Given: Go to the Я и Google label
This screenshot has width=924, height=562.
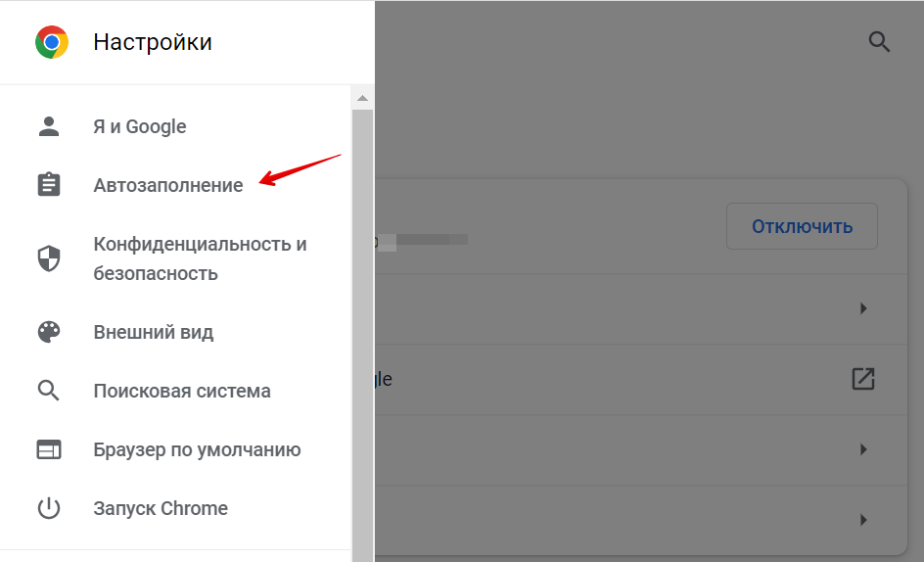Looking at the screenshot, I should click(x=139, y=126).
